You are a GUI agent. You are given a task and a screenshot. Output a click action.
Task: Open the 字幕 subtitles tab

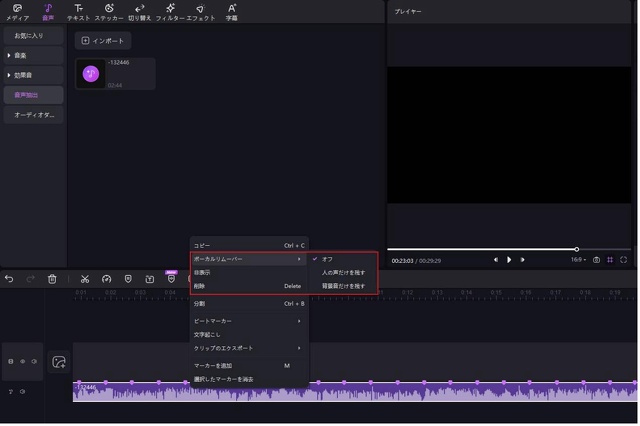[232, 12]
